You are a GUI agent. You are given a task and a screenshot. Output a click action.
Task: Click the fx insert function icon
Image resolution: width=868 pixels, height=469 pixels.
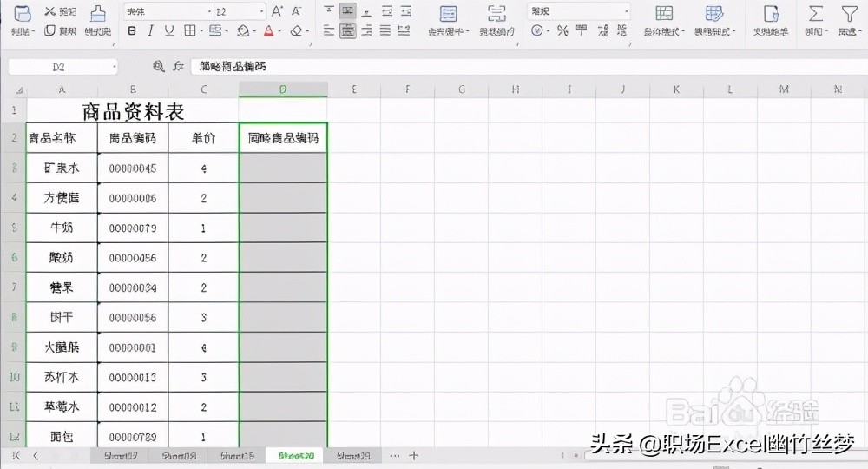tap(178, 67)
